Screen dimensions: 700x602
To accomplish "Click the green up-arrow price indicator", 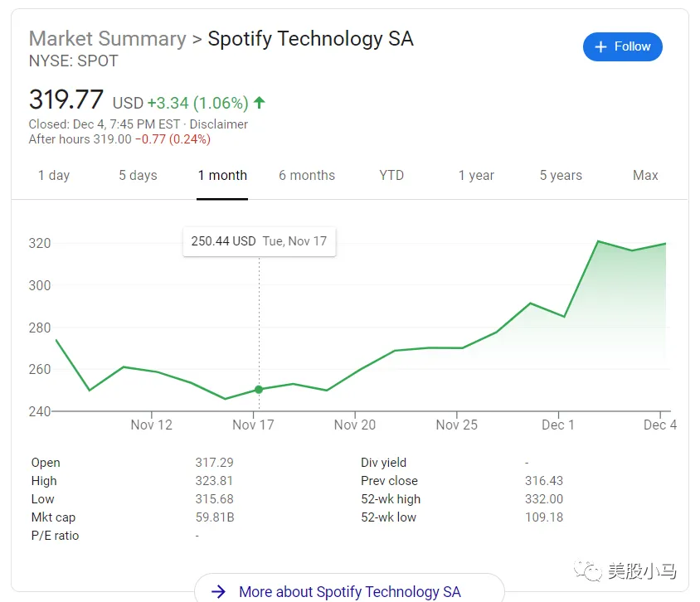I will [x=260, y=103].
